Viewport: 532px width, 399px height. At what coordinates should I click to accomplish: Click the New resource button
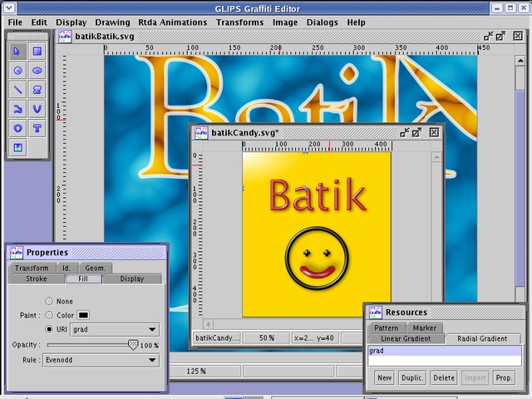click(x=384, y=377)
